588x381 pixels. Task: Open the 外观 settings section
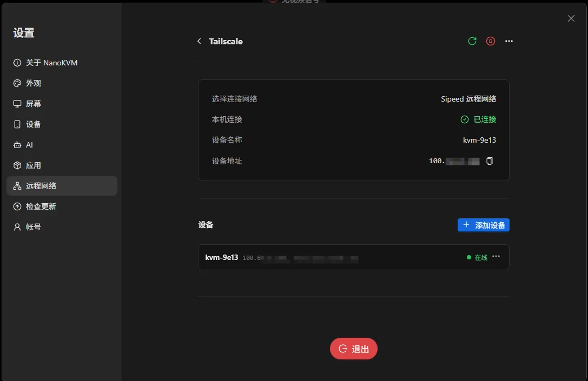tap(62, 83)
